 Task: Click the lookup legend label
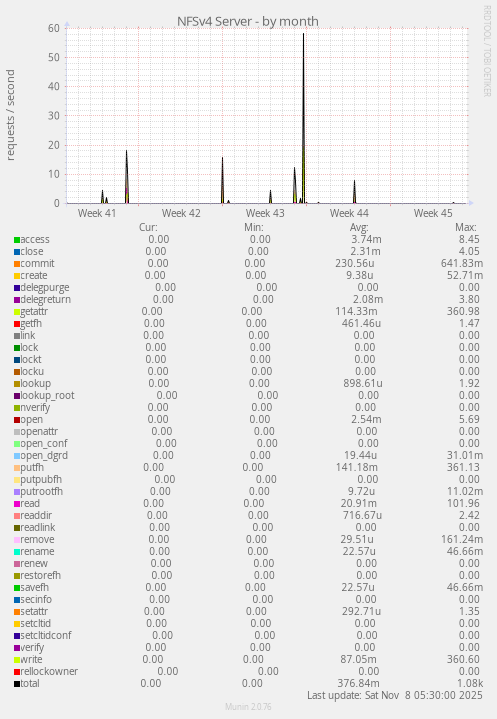coord(35,383)
